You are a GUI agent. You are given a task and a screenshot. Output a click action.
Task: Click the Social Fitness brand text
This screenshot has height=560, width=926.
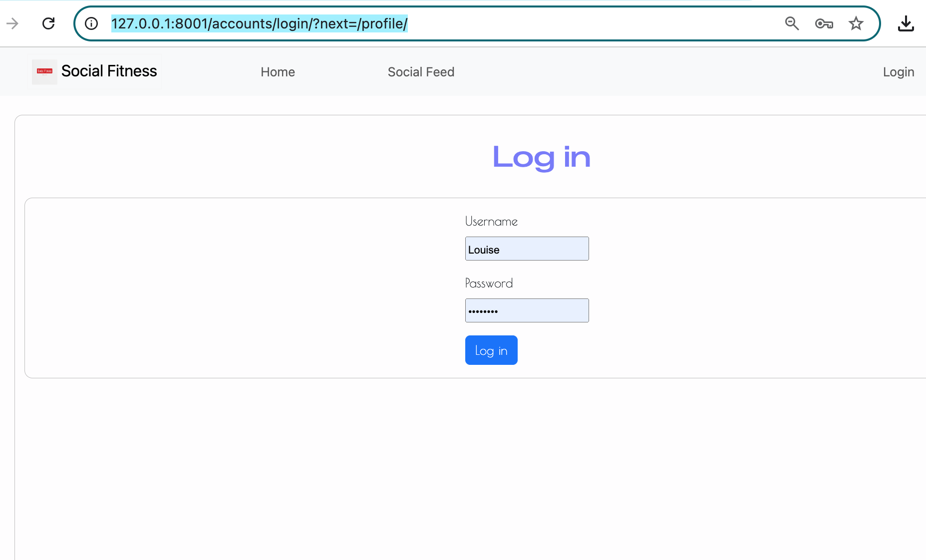(x=109, y=71)
